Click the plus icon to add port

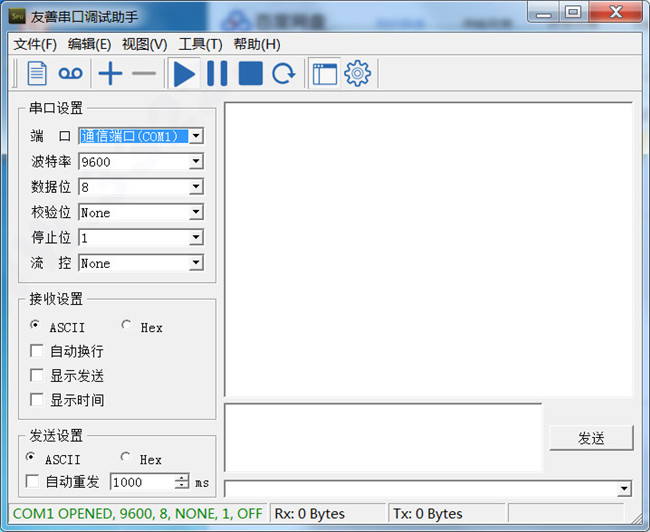[x=110, y=73]
